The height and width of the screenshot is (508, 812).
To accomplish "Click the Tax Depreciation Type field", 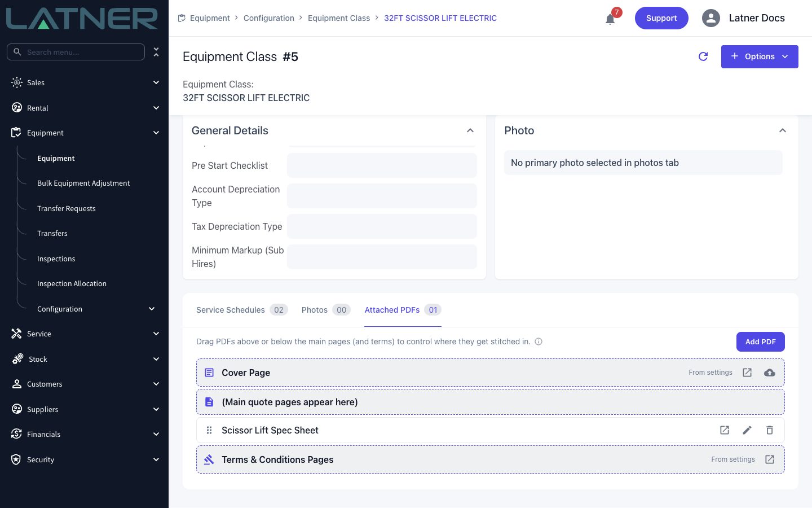I will click(x=382, y=226).
